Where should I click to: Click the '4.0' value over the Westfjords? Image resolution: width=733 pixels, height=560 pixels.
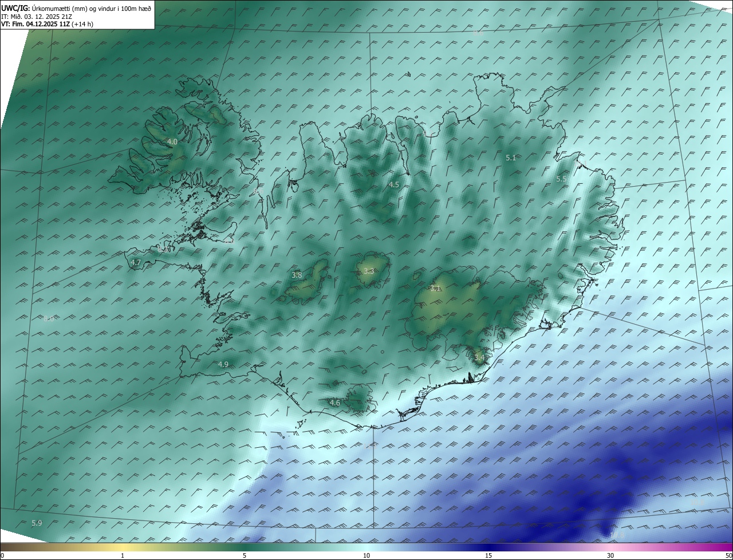[x=172, y=141]
